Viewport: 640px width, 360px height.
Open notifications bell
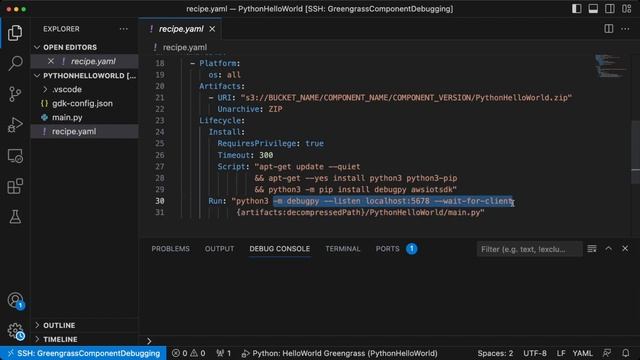[626, 353]
